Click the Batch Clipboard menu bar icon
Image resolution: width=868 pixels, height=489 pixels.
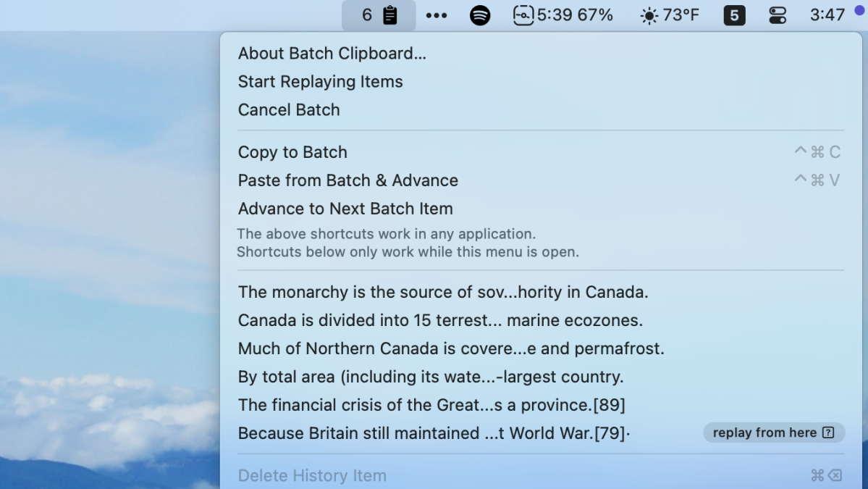pyautogui.click(x=379, y=15)
